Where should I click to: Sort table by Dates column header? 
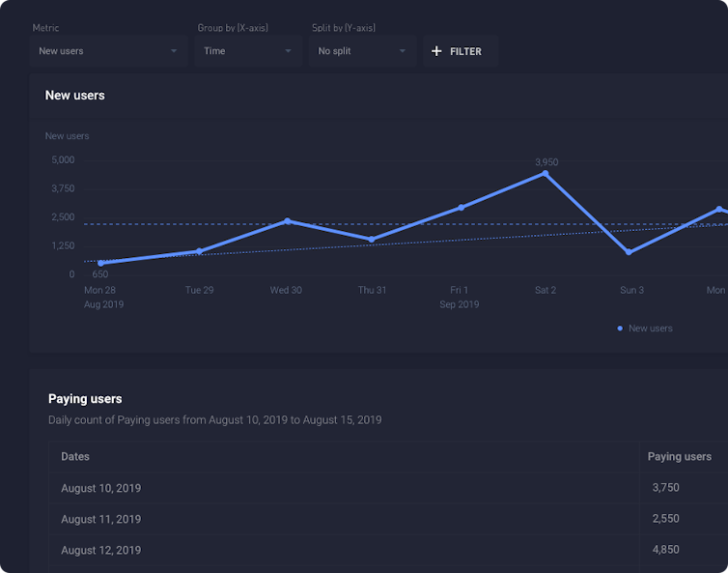(75, 457)
